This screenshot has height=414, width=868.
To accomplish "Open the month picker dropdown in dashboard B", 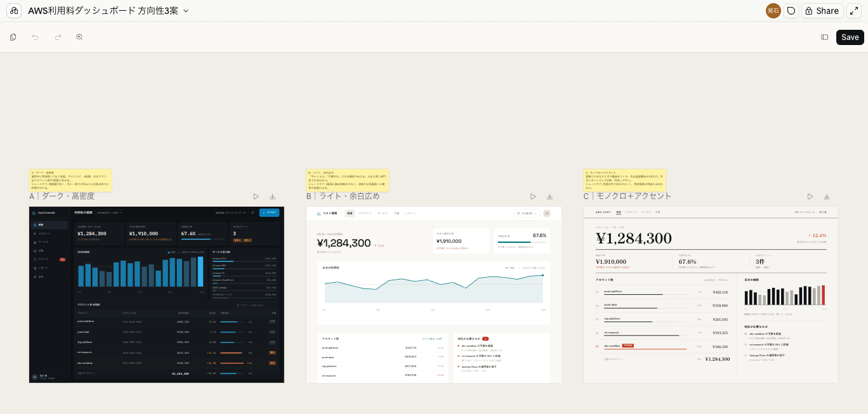I will coord(526,213).
